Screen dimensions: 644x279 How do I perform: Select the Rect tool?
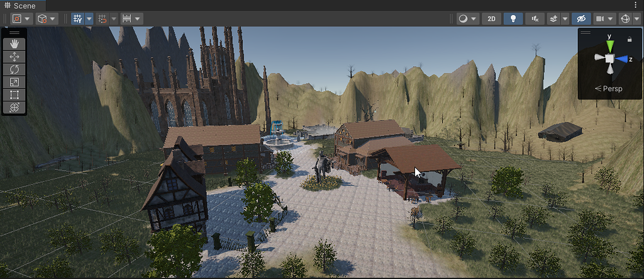pos(14,95)
